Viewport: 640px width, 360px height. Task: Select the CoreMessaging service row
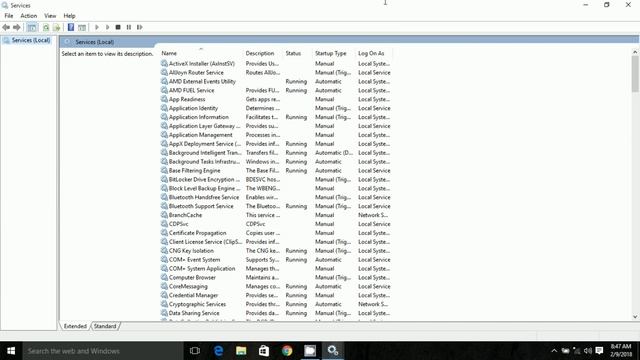(x=276, y=286)
